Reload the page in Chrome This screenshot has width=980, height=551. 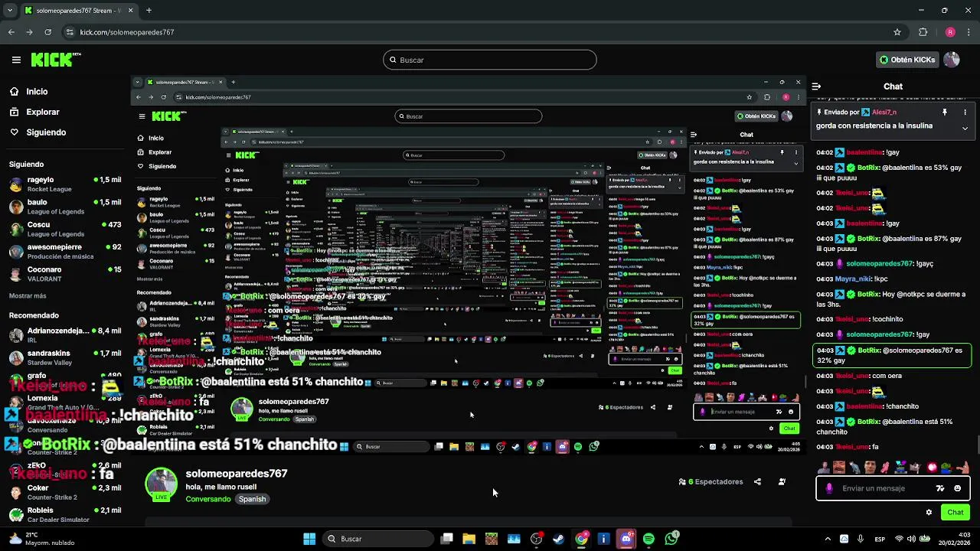point(48,32)
